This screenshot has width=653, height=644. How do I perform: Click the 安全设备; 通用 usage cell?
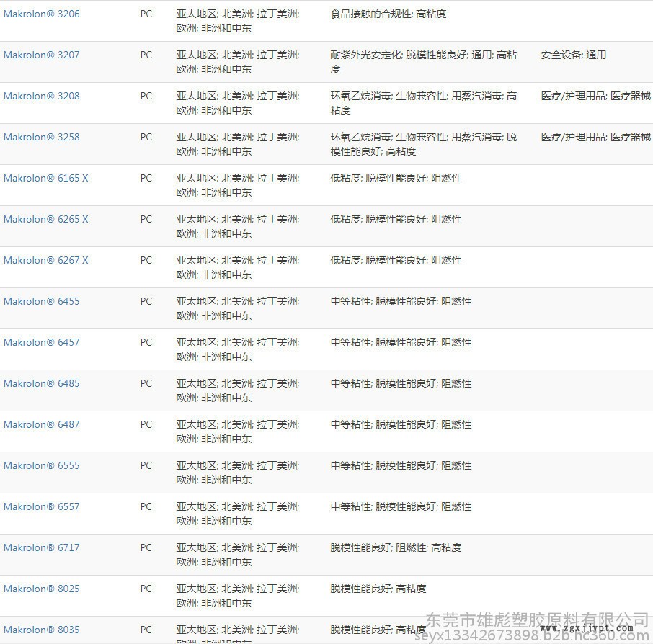pyautogui.click(x=573, y=55)
